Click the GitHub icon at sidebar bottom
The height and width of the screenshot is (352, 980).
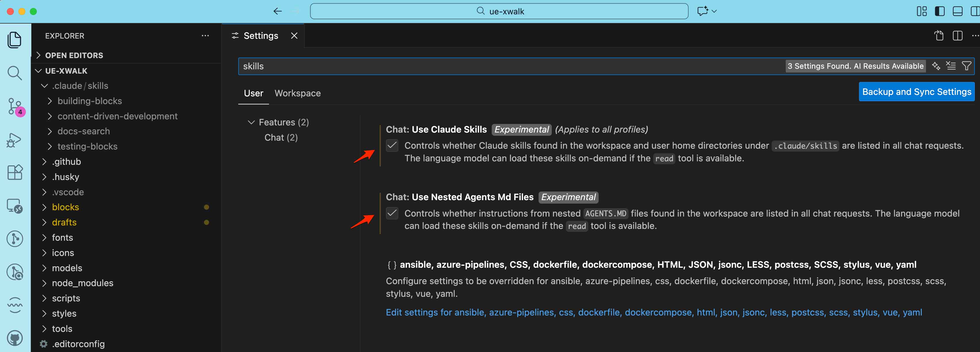click(15, 338)
